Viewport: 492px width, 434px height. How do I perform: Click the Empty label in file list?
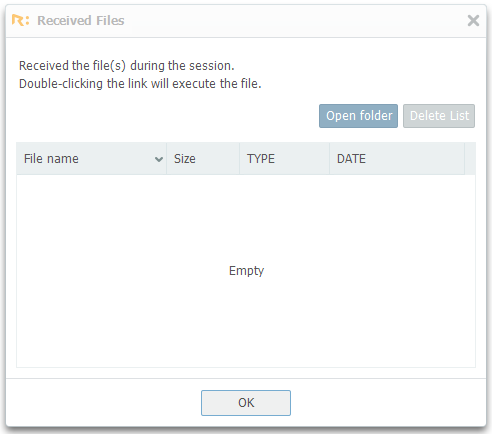[x=246, y=271]
